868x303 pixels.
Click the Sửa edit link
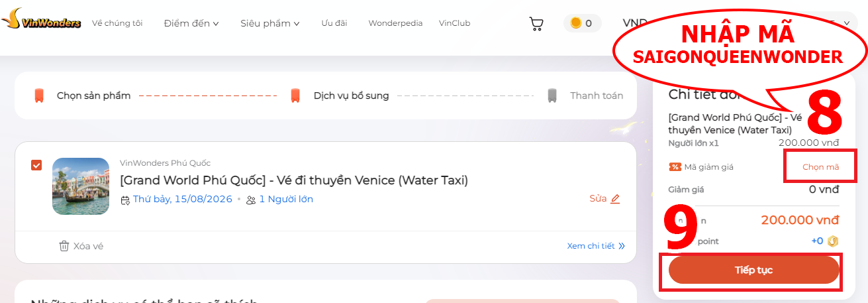pos(598,198)
